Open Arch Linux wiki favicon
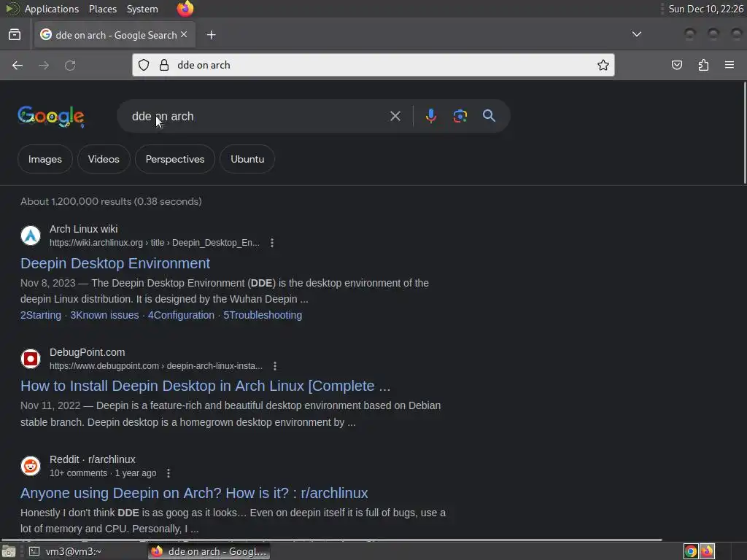The image size is (747, 560). point(31,236)
